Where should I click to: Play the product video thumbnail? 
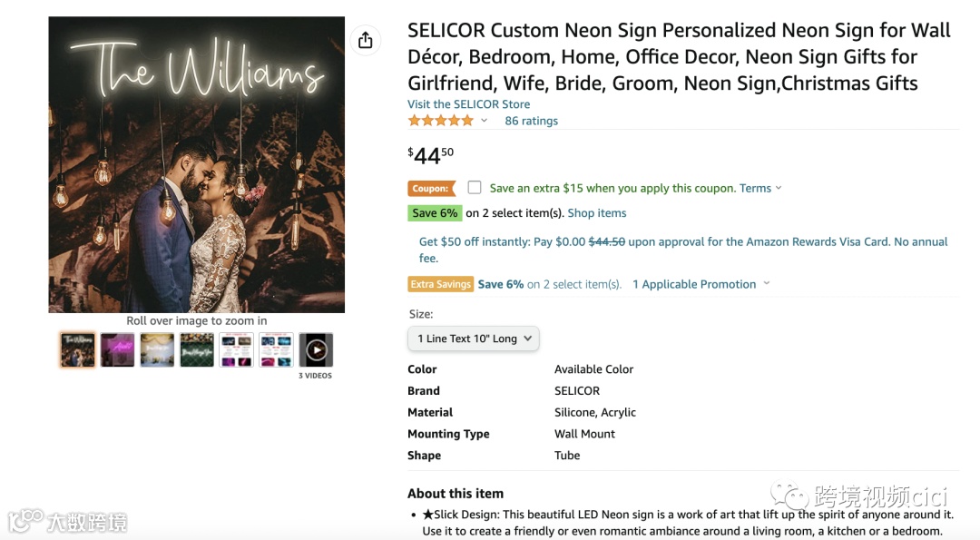pyautogui.click(x=316, y=349)
